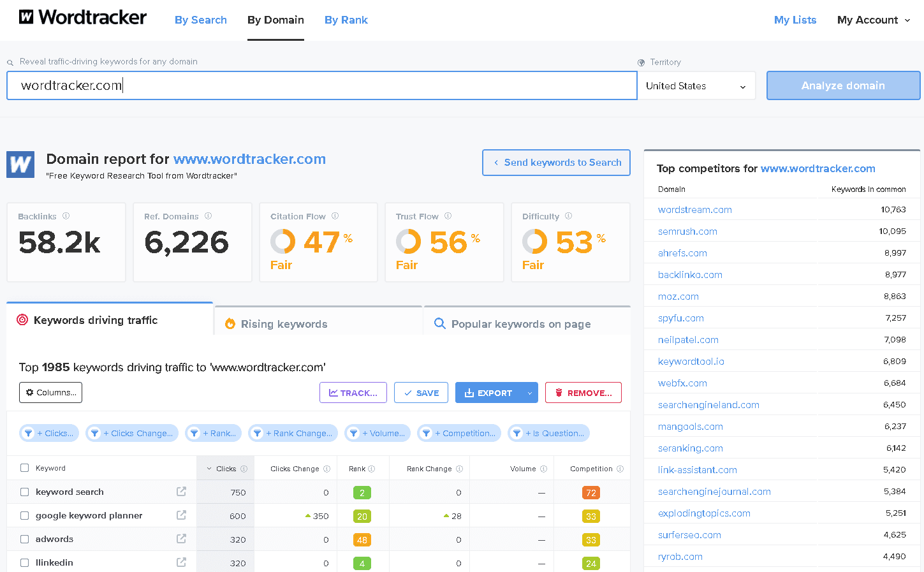
Task: Click the TRACK button
Action: [x=353, y=393]
